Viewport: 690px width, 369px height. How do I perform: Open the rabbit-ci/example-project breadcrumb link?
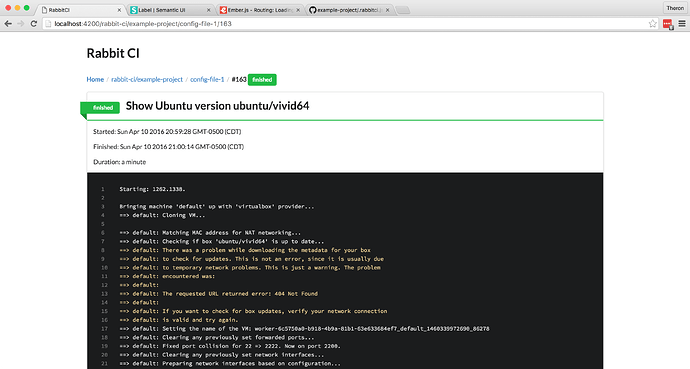tap(147, 80)
